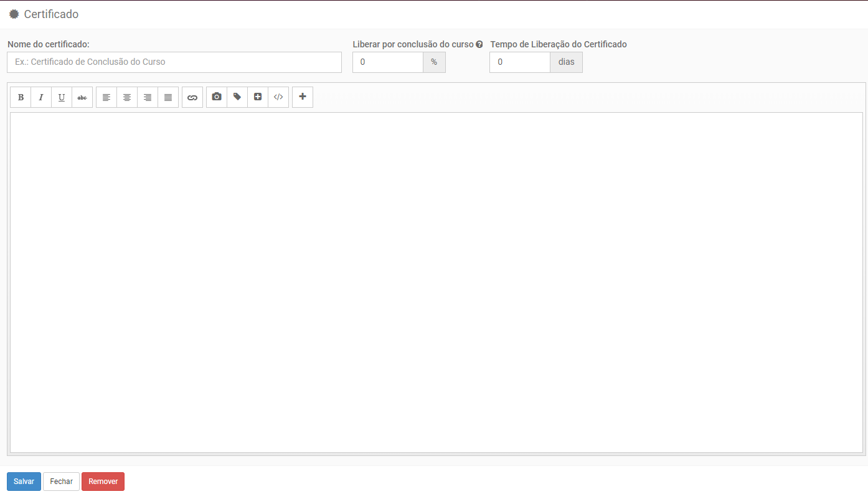Image resolution: width=868 pixels, height=494 pixels.
Task: Focus the Nome do certificado field
Action: [174, 62]
